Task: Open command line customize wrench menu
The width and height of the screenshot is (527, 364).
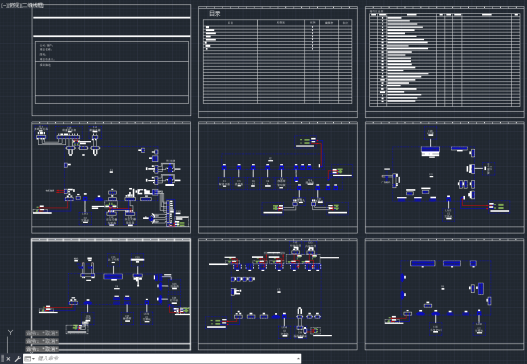Action: pos(17,359)
